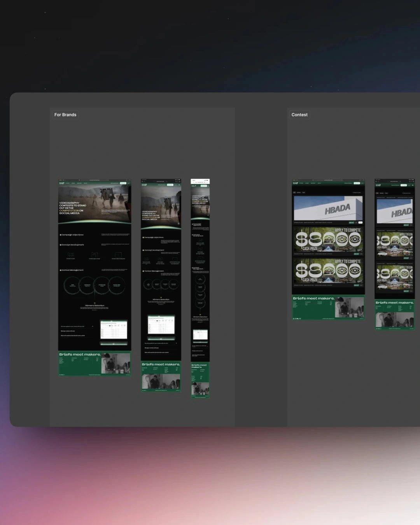
Task: Select the "Contest" section label
Action: point(299,115)
